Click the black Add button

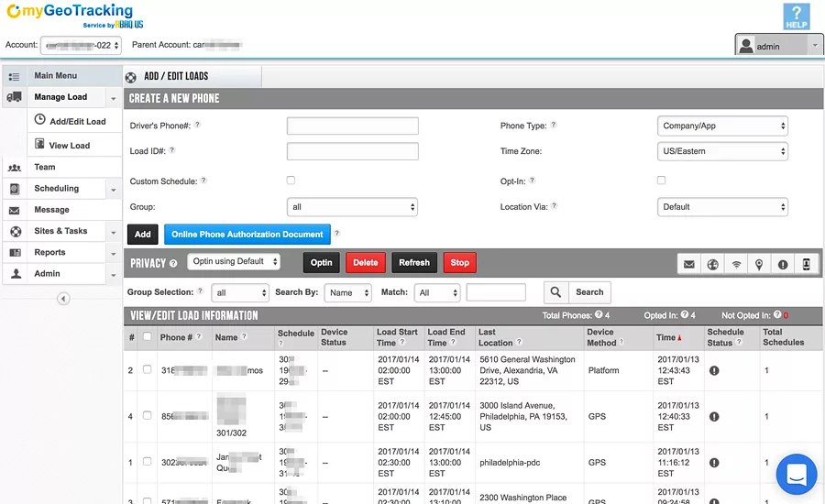(x=143, y=234)
